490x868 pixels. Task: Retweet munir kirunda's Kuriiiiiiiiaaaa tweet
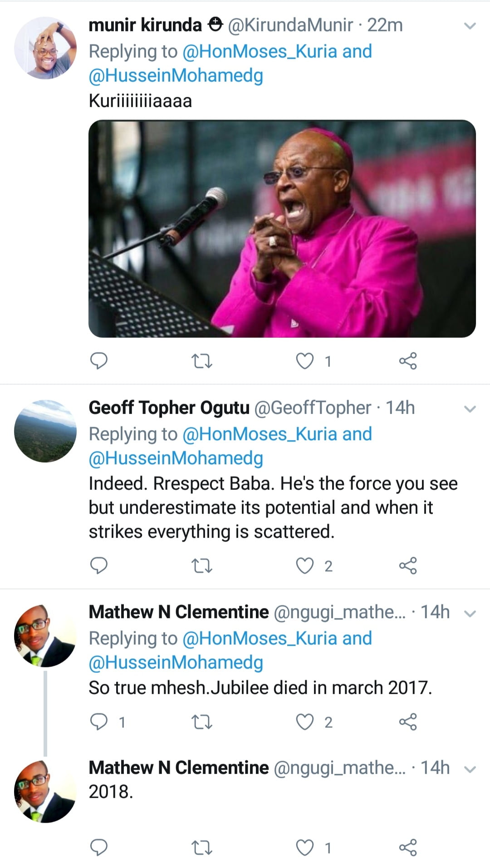[x=201, y=361]
